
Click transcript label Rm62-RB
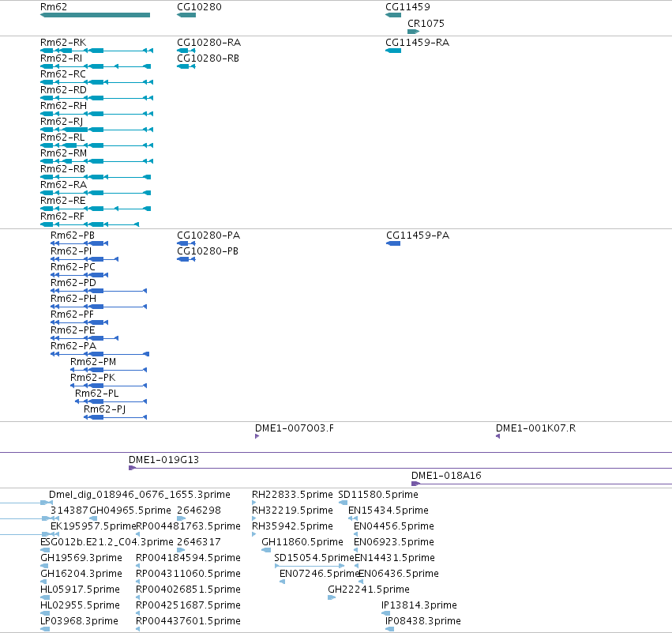click(x=62, y=169)
